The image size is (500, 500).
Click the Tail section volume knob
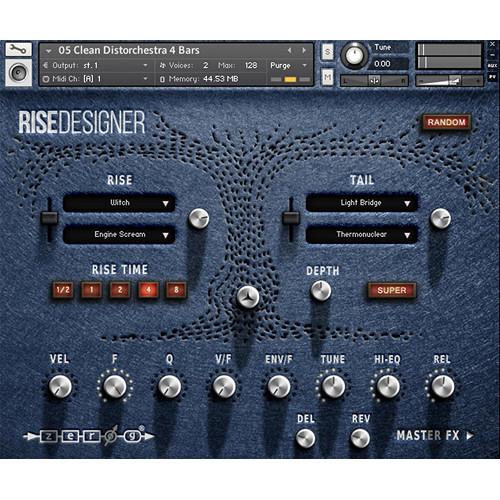(x=441, y=219)
